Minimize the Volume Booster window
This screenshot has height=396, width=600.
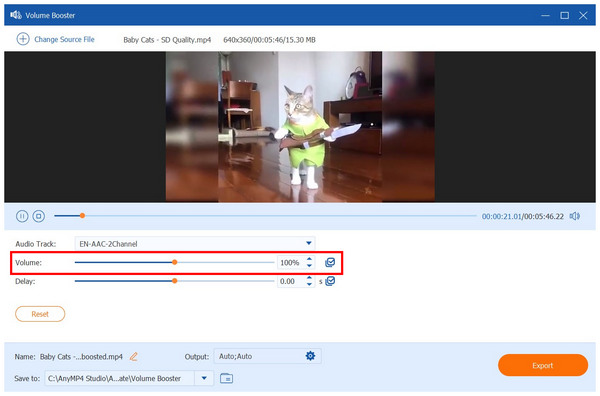(545, 15)
